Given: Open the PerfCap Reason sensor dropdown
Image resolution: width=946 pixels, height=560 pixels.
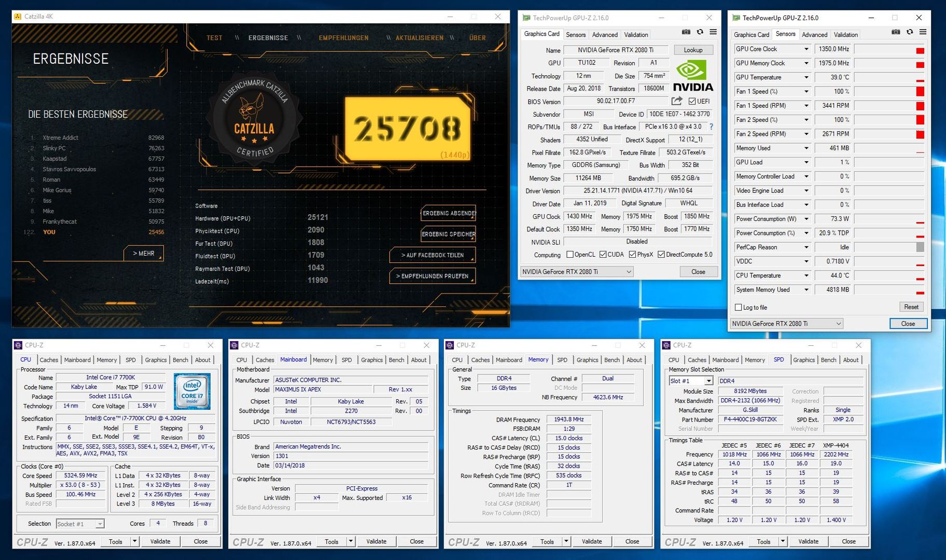Looking at the screenshot, I should click(x=806, y=247).
